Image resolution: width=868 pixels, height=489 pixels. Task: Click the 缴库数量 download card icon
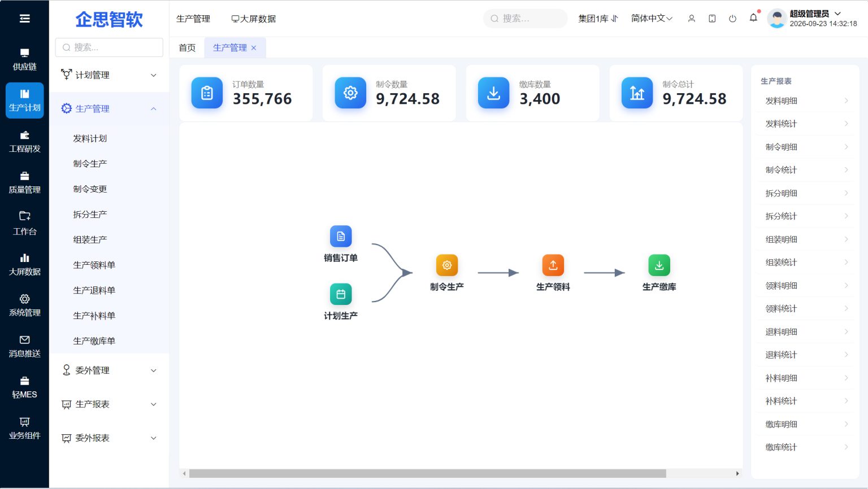point(493,93)
